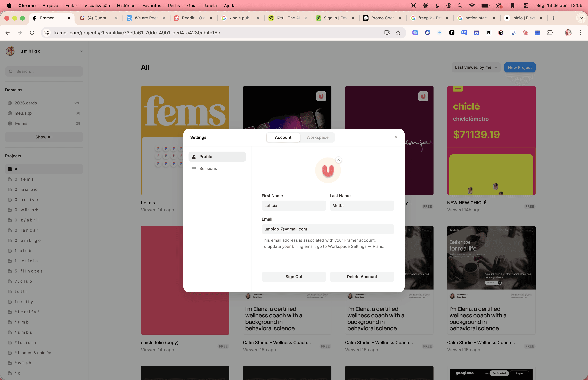Click the Email input field

point(328,229)
